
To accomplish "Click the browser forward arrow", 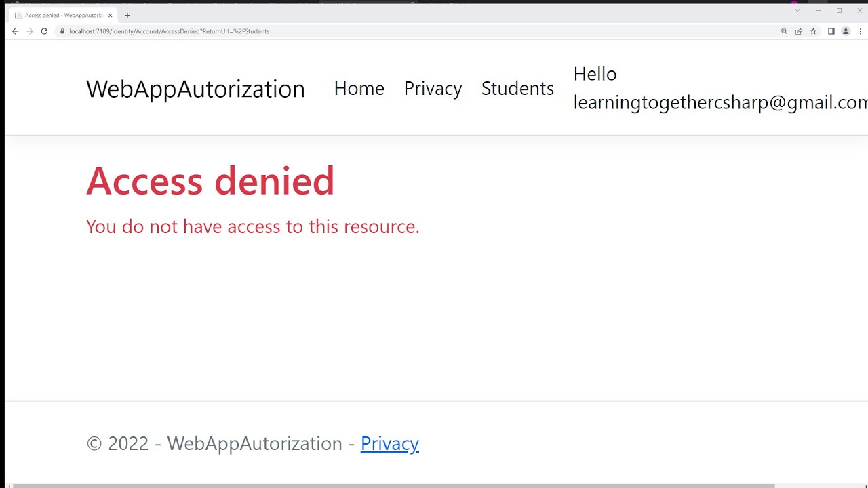I will tap(30, 31).
